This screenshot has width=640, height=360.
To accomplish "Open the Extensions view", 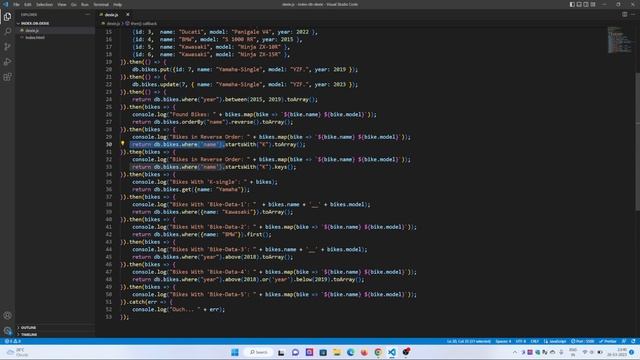I will coord(7,77).
